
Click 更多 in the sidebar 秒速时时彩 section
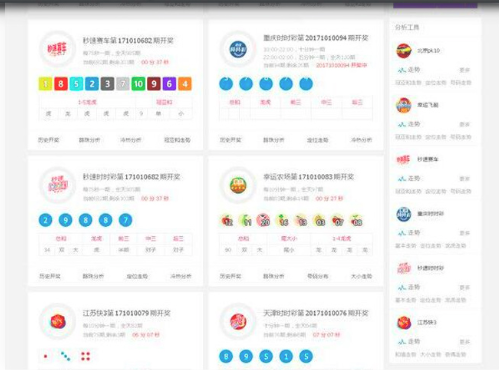pyautogui.click(x=464, y=287)
